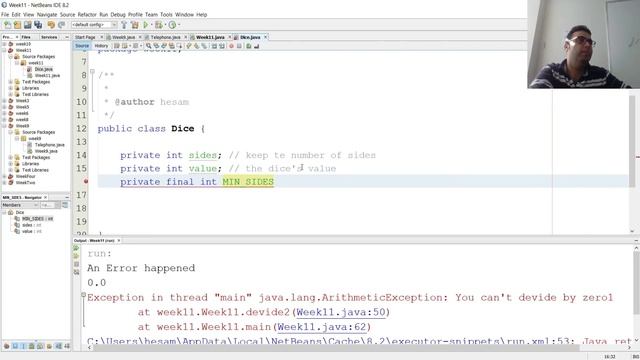Click the error marker beside line 16

coord(86,181)
